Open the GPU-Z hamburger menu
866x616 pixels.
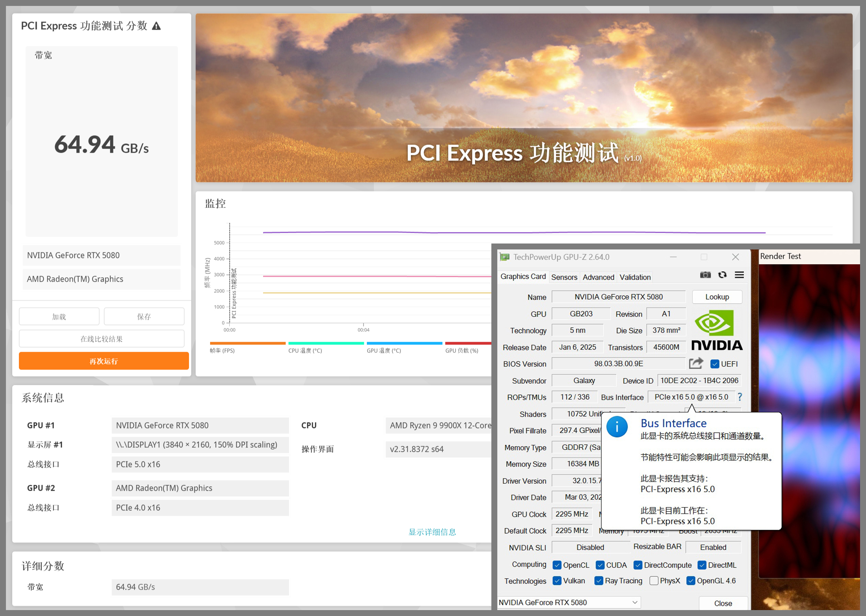pos(739,275)
